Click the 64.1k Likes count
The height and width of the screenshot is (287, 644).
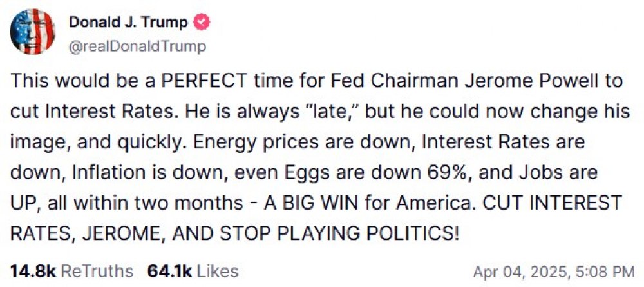pyautogui.click(x=169, y=271)
